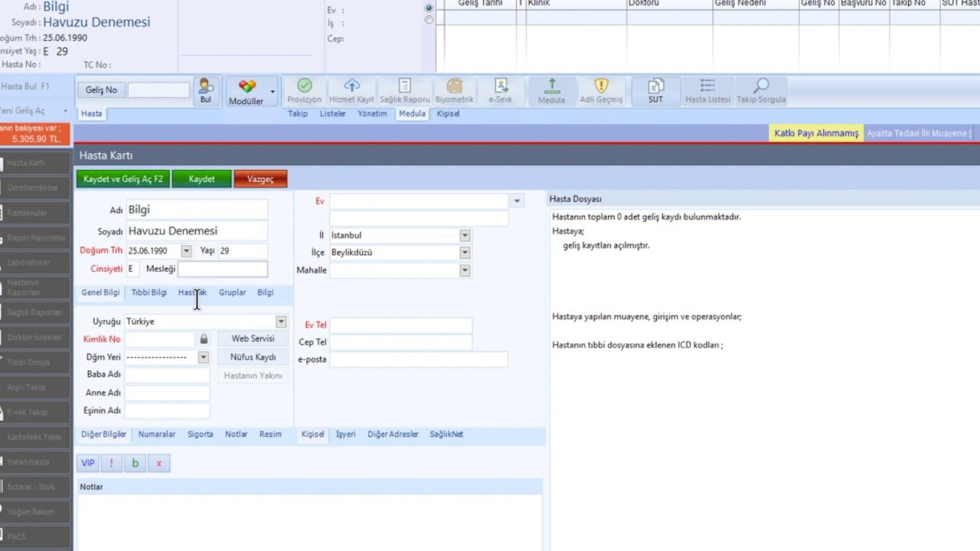Click into the Baba Adı field
The height and width of the screenshot is (551, 980).
pos(167,375)
